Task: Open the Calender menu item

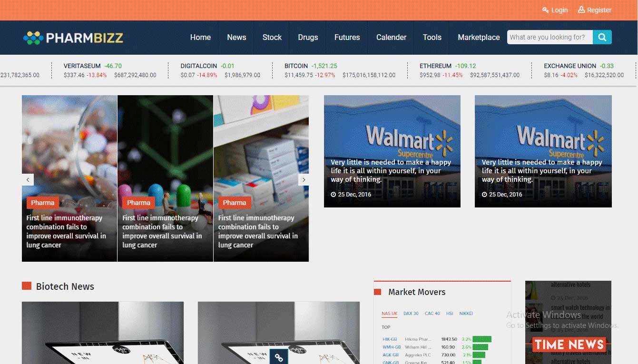Action: tap(391, 38)
